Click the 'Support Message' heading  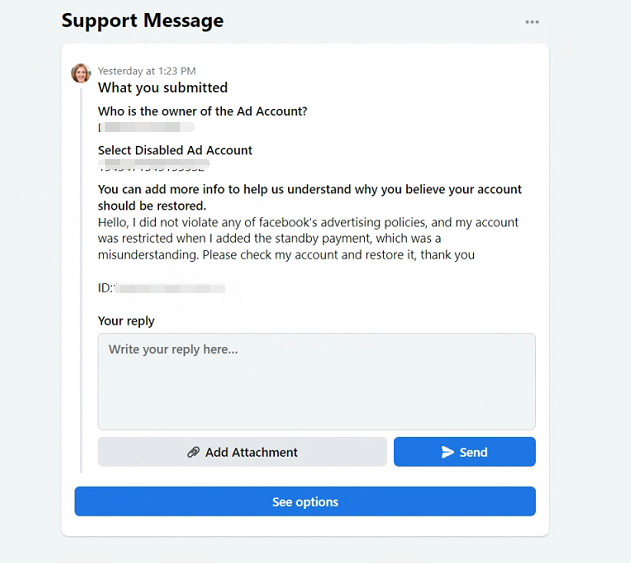coord(142,21)
